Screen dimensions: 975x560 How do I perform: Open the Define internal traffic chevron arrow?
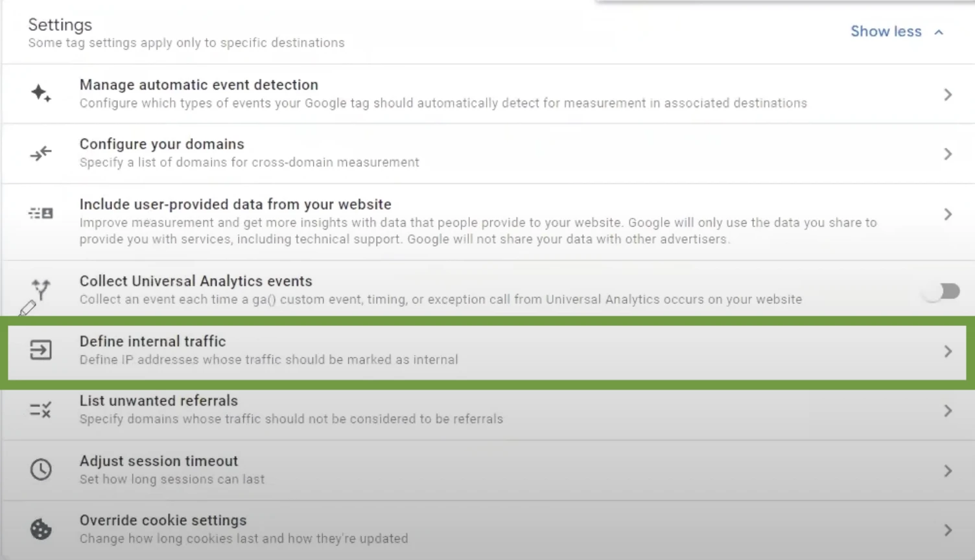948,351
